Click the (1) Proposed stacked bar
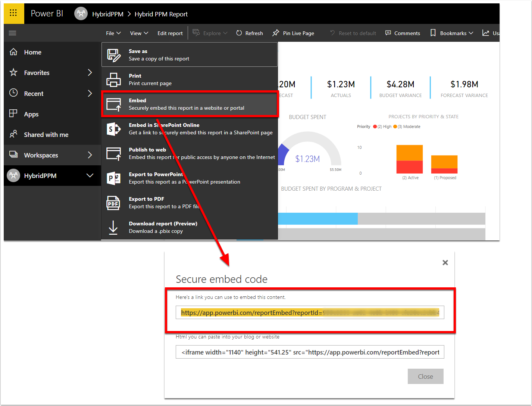Viewport: 532px width, 406px height. pyautogui.click(x=444, y=164)
